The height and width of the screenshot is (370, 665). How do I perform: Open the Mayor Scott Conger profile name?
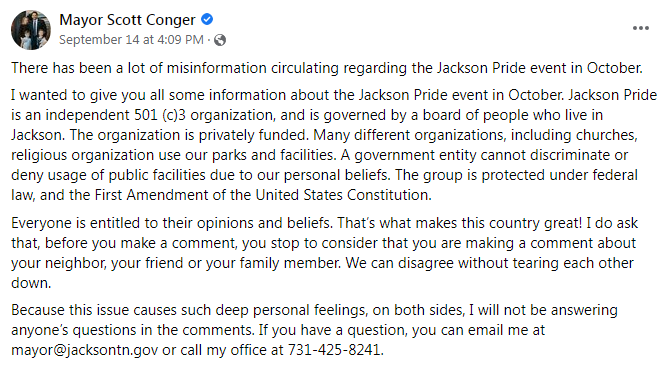tap(127, 20)
